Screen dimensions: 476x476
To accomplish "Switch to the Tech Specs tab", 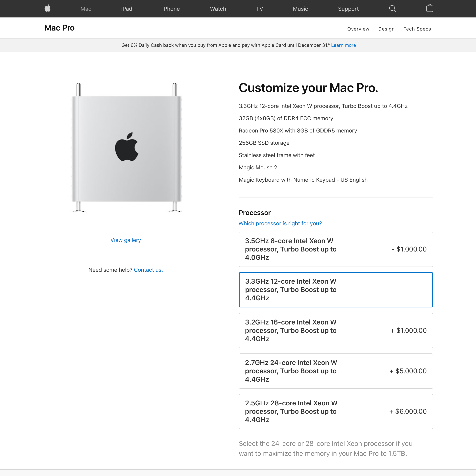I will pyautogui.click(x=417, y=29).
